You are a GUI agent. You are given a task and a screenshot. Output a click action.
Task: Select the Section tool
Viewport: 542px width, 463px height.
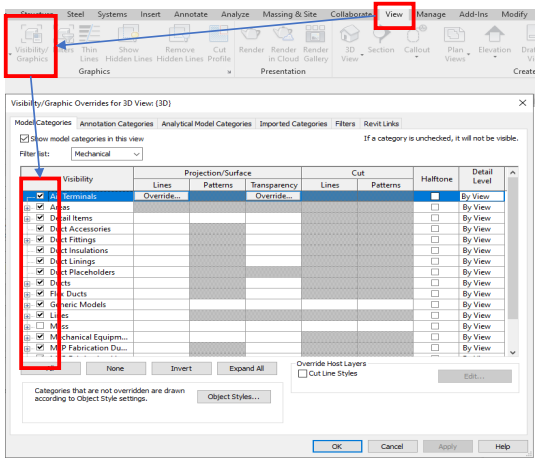[x=381, y=40]
